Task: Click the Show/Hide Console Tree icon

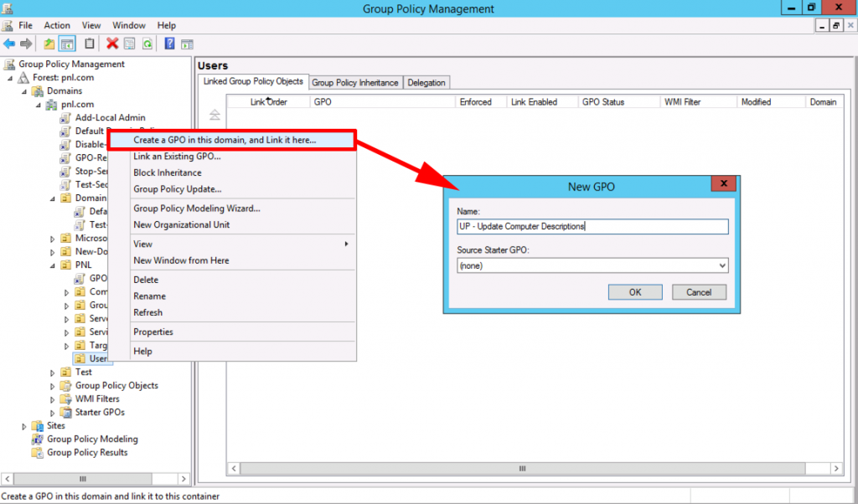Action: tap(68, 43)
